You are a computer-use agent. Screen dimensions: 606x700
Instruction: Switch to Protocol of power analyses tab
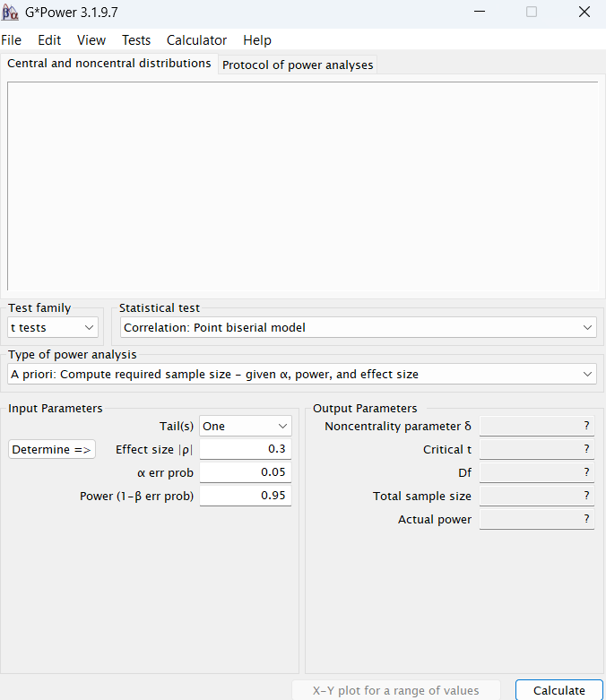(298, 65)
